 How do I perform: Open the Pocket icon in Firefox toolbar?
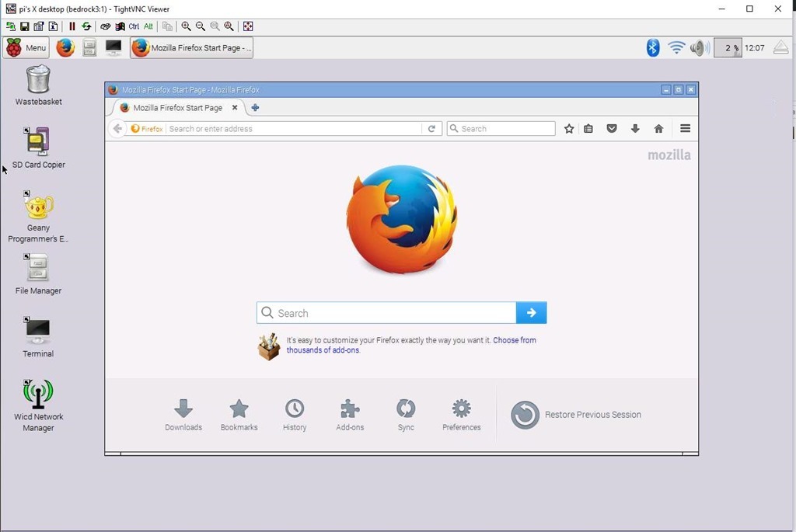(x=612, y=129)
